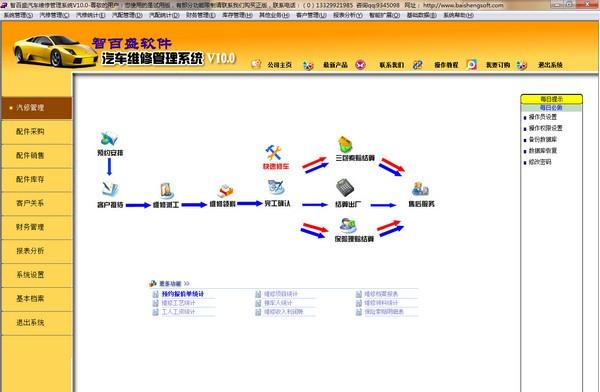This screenshot has height=392, width=600.
Task: Open the 汽配统计 menu
Action: click(x=164, y=15)
